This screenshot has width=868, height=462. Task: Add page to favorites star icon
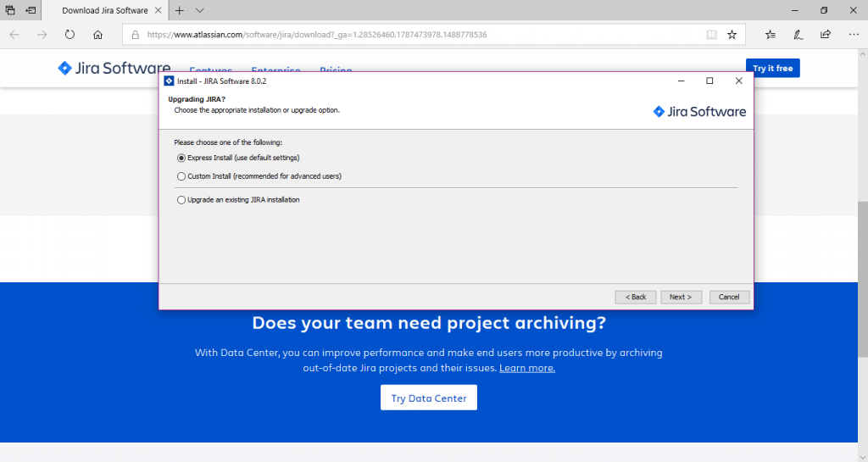coord(732,35)
